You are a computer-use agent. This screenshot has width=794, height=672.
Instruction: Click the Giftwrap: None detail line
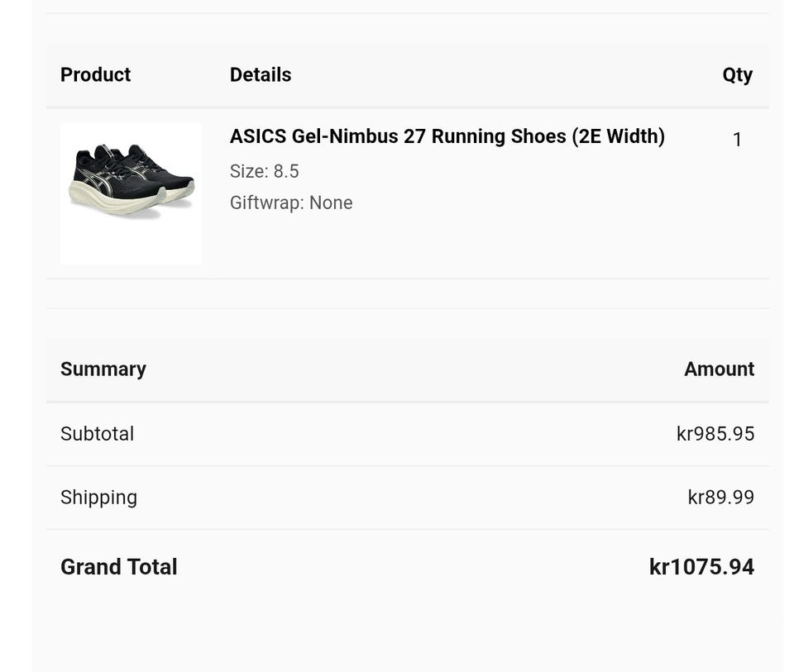291,203
